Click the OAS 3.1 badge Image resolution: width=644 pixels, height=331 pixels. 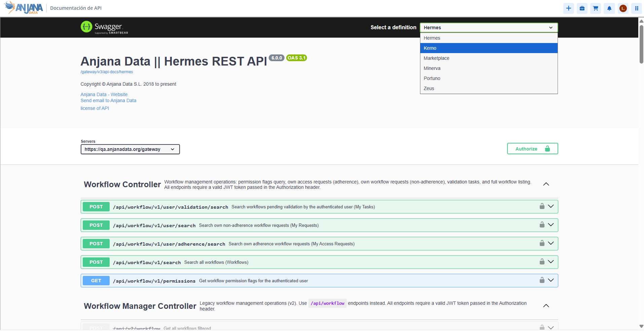click(297, 58)
